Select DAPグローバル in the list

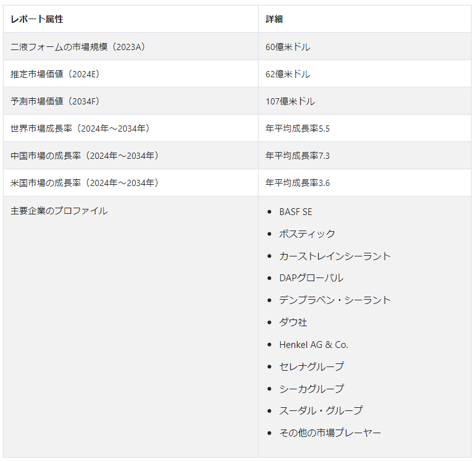[311, 278]
